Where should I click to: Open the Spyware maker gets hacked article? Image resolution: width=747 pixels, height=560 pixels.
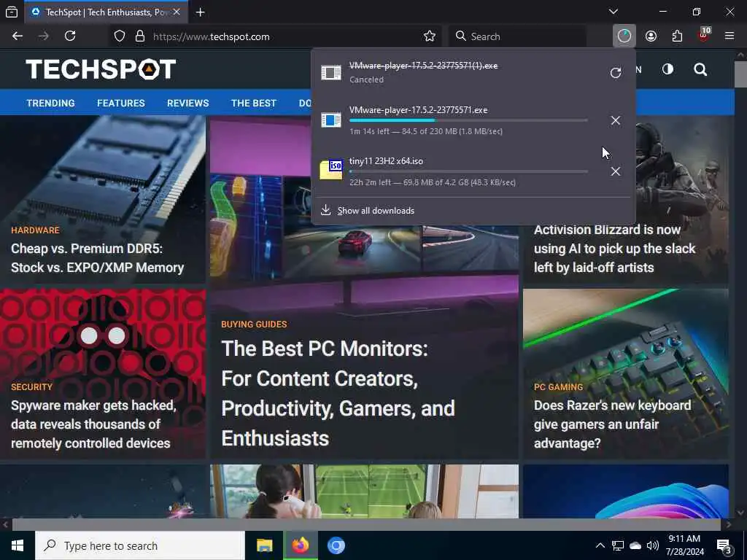[93, 424]
